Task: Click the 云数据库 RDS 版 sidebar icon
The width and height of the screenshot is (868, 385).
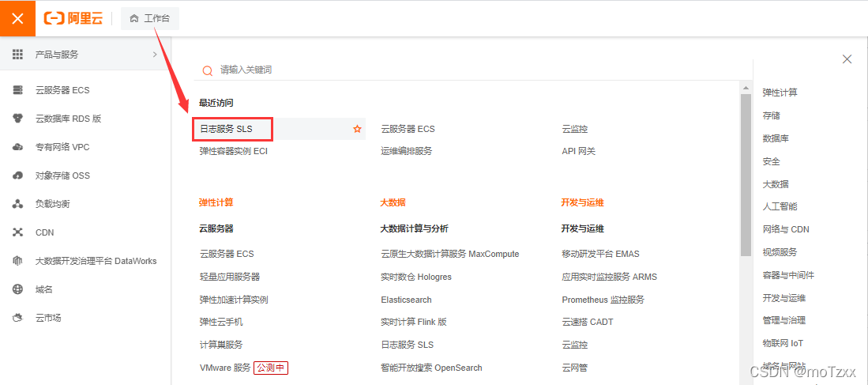Action: (17, 119)
